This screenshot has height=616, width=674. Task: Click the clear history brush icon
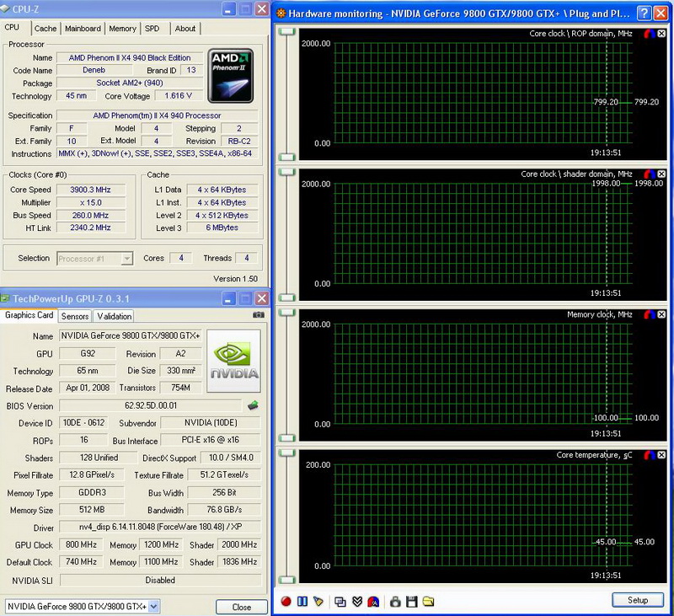click(318, 602)
